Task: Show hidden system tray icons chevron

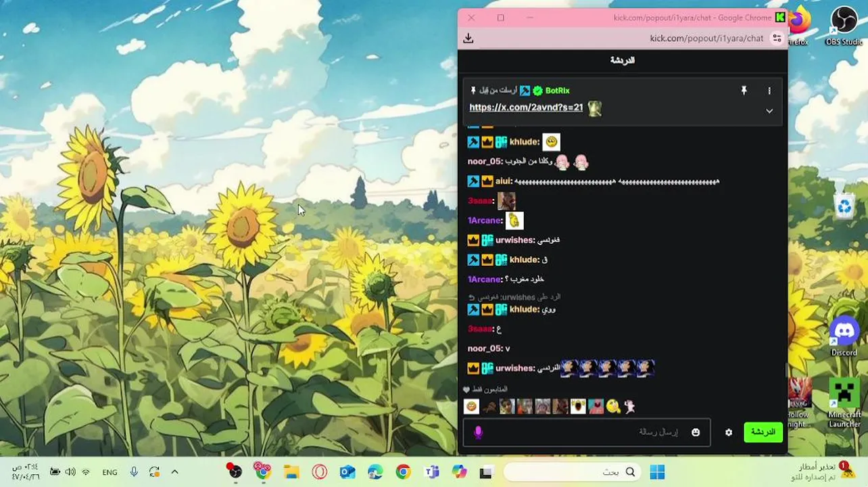Action: tap(174, 471)
